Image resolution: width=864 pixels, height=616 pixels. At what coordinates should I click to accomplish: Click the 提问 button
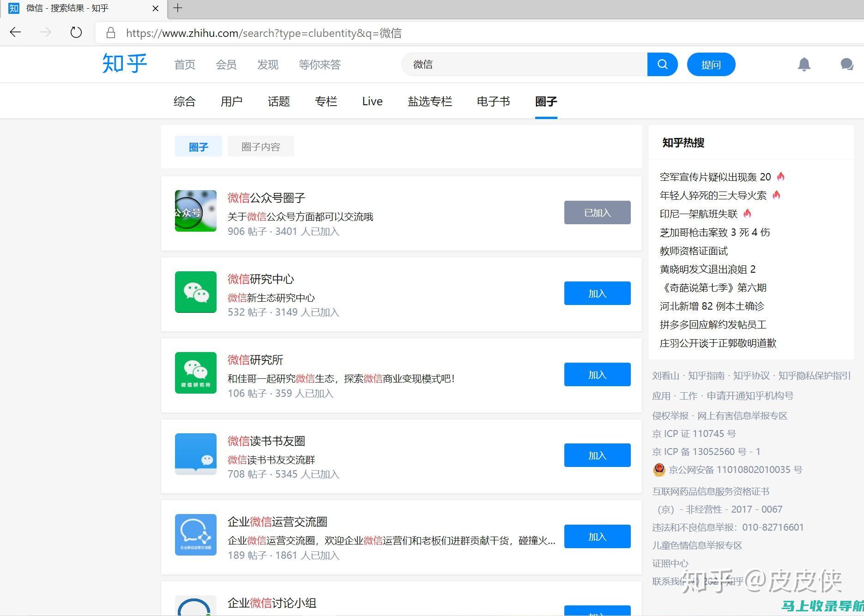711,64
